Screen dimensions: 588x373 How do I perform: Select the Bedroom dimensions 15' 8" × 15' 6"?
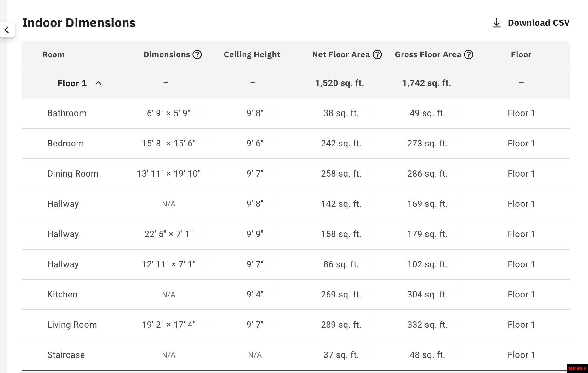pos(168,144)
